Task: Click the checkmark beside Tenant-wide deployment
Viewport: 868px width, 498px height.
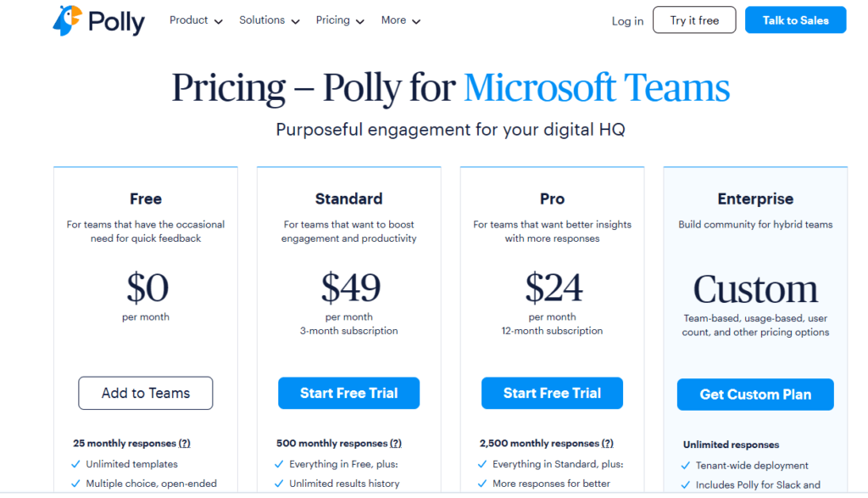Action: click(685, 464)
